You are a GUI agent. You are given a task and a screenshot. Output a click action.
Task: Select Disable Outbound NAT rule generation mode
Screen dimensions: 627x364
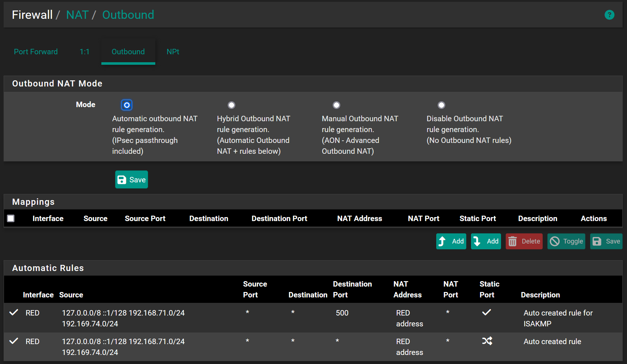[441, 105]
